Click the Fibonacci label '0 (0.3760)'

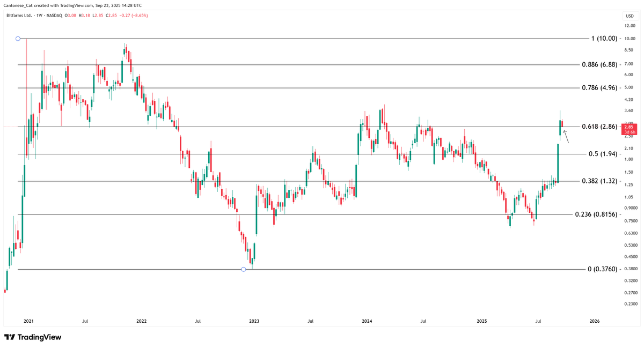tap(603, 269)
